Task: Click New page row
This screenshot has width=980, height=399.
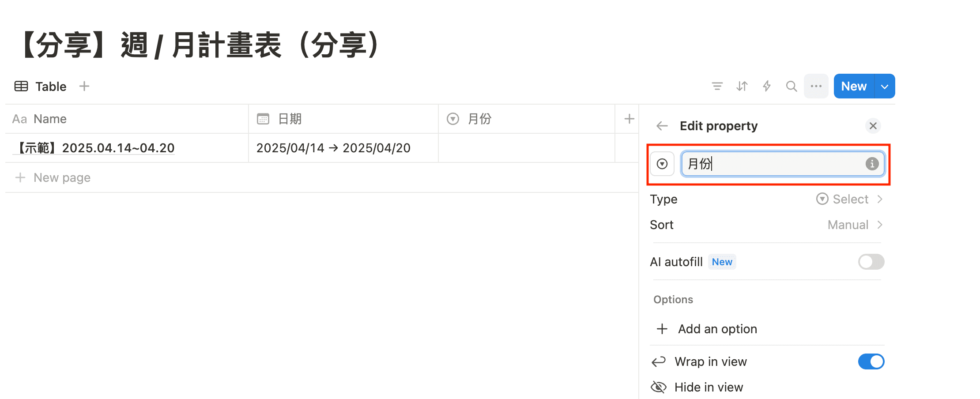Action: click(x=62, y=177)
